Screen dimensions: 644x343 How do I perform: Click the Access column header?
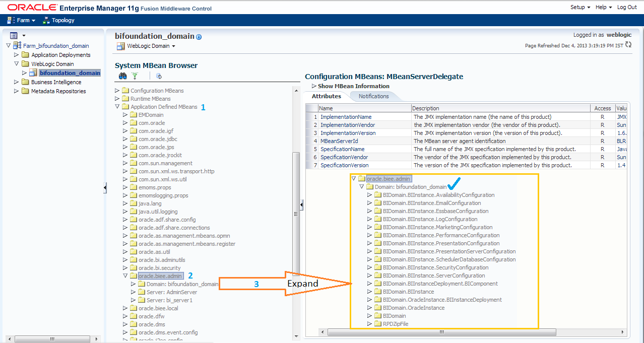coord(602,108)
